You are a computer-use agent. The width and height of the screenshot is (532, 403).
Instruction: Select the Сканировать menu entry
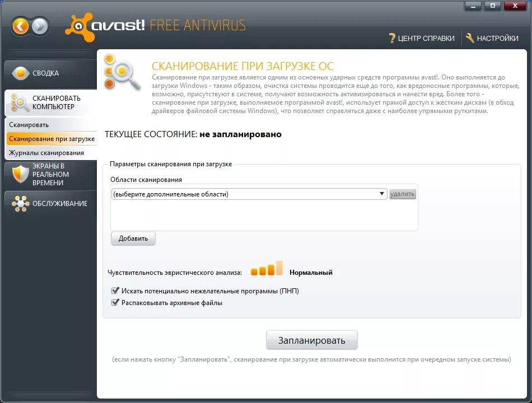(28, 124)
